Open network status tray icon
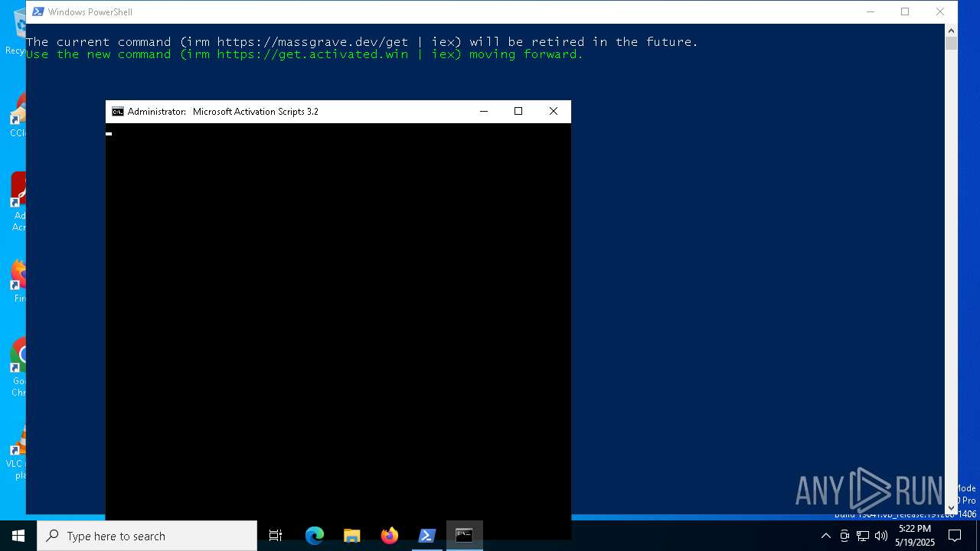Viewport: 980px width, 551px height. (863, 536)
